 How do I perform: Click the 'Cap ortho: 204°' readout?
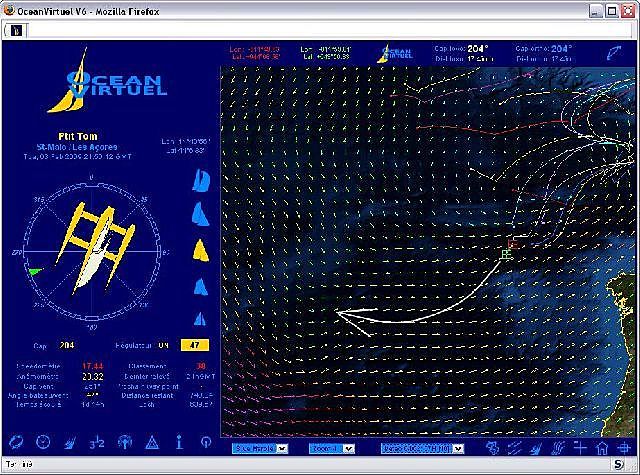(x=544, y=49)
